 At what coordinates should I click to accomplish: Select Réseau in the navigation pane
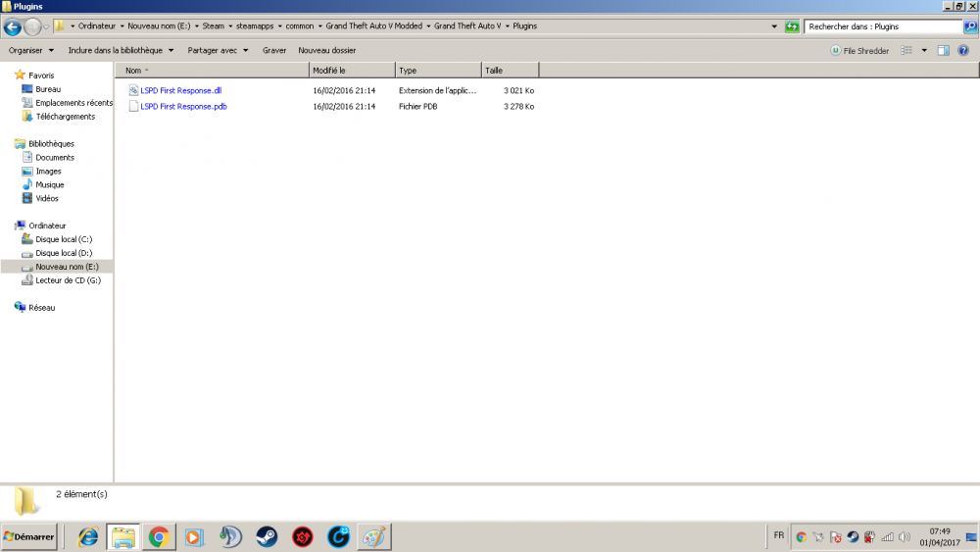tap(41, 308)
